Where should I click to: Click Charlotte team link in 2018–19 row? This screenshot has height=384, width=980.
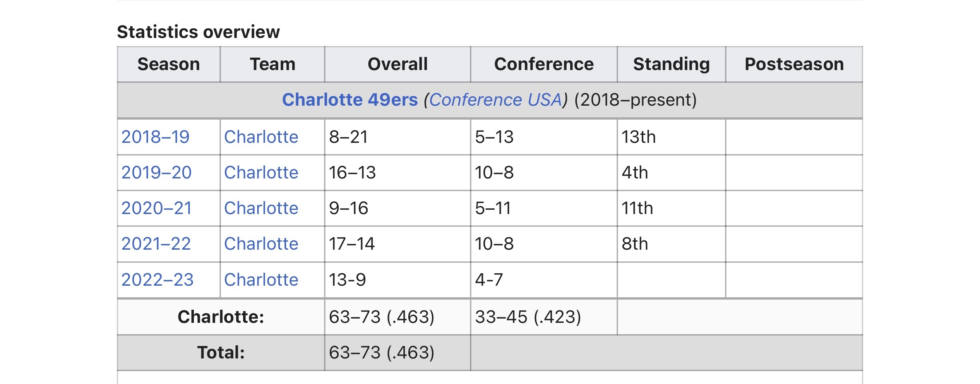261,137
